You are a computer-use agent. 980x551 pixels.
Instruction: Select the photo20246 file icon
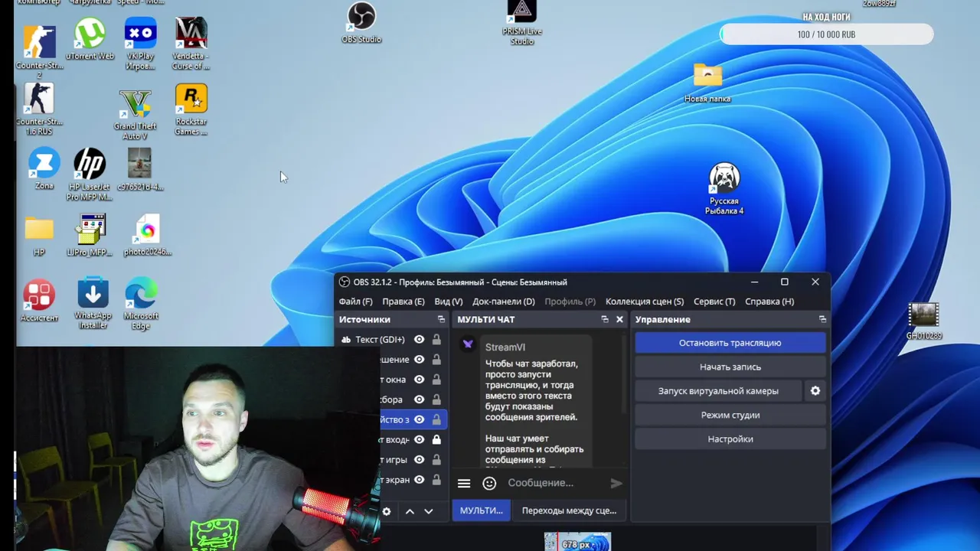click(147, 235)
